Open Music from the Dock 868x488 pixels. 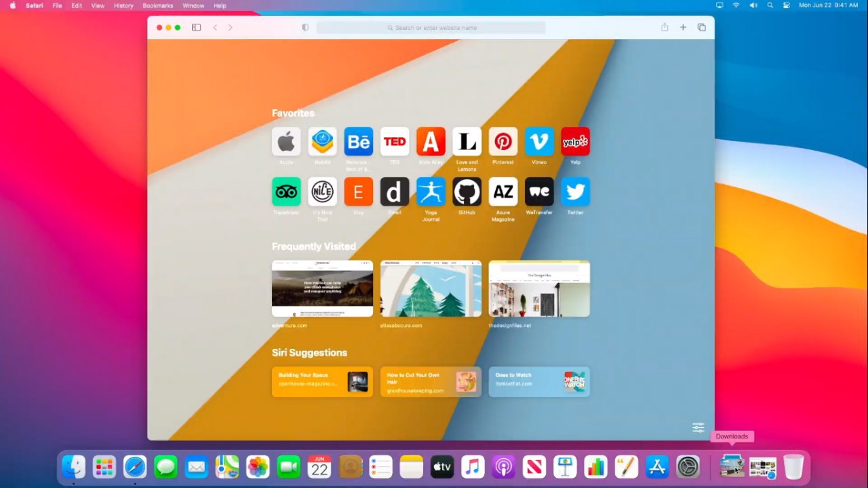[x=473, y=466]
